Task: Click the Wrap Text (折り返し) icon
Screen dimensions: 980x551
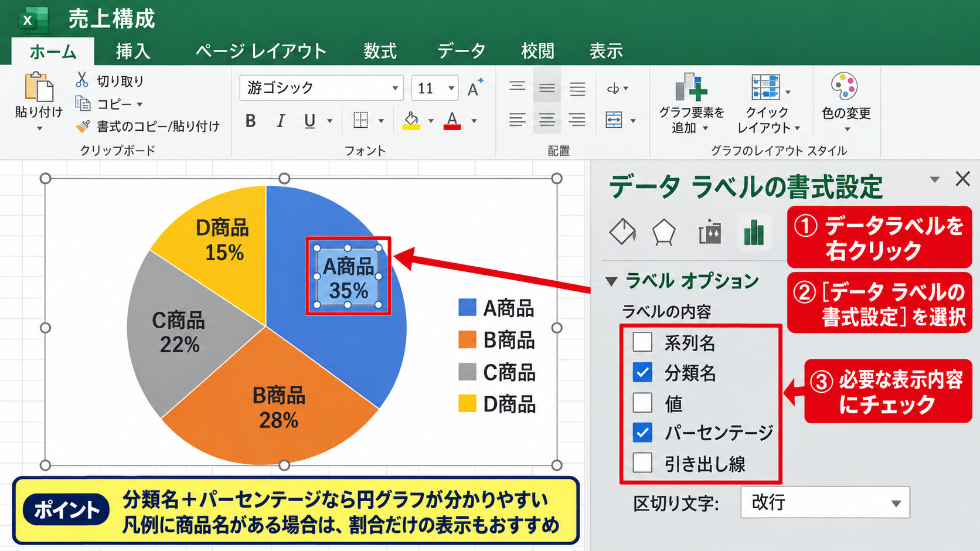Action: [613, 89]
